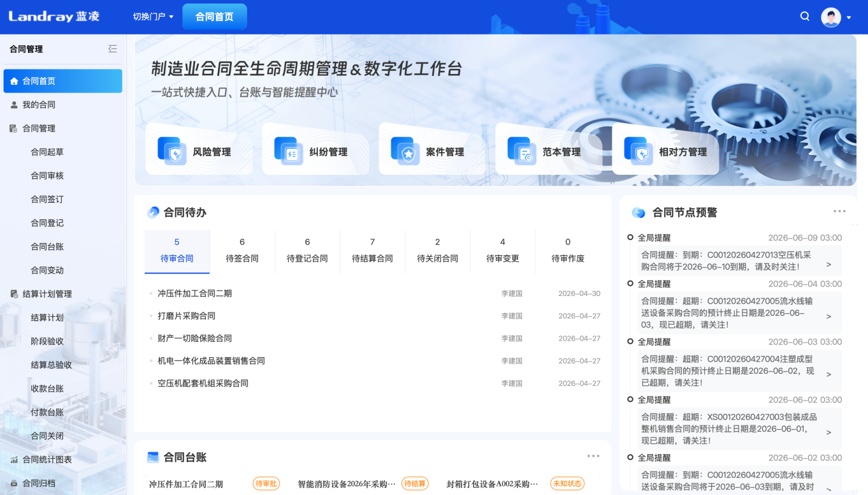Switch to the 待登记合同 tab

tap(307, 251)
